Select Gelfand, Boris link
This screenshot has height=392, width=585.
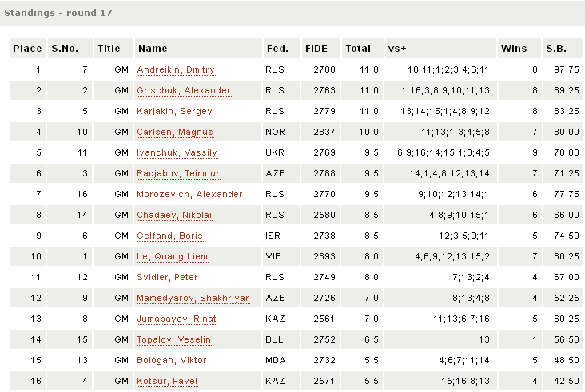point(169,236)
